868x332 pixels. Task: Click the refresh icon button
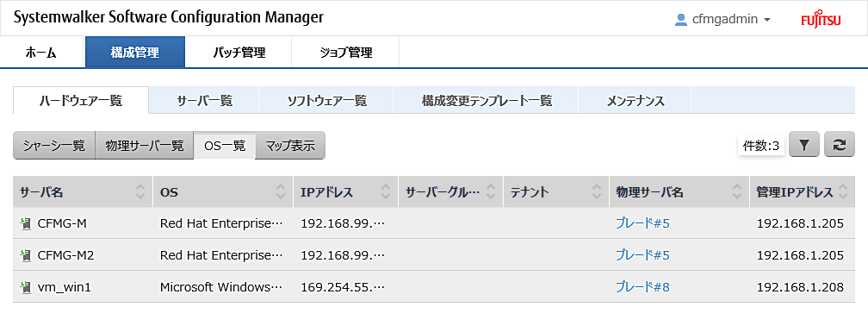click(x=840, y=145)
